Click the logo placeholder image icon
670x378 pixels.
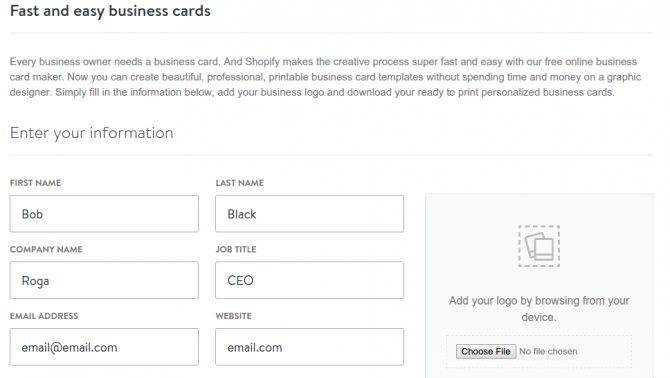tap(539, 246)
